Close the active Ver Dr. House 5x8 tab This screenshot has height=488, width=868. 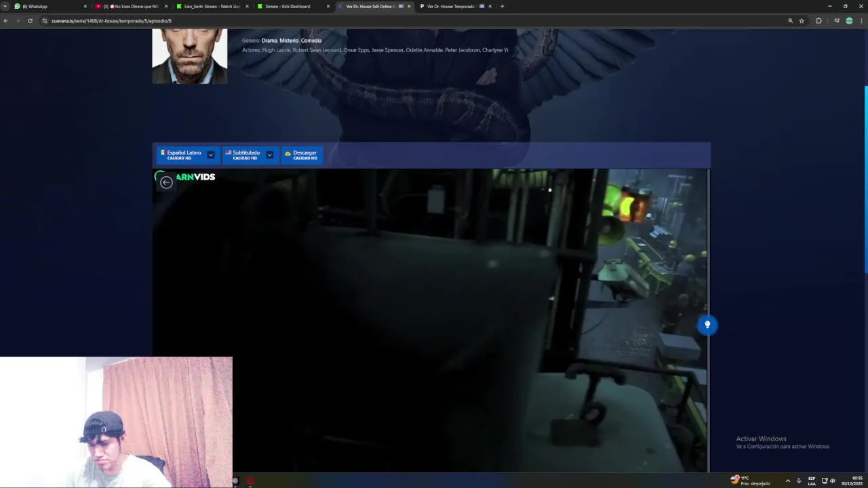click(409, 6)
